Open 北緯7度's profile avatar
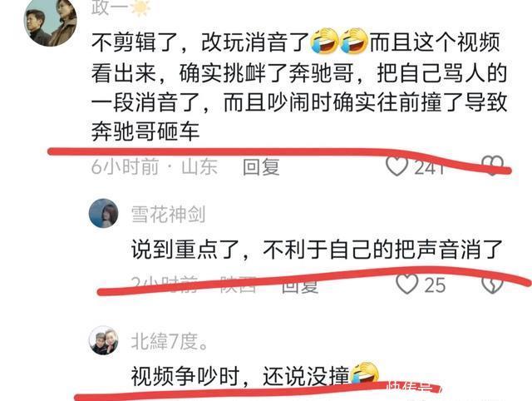The image size is (532, 401). (103, 340)
